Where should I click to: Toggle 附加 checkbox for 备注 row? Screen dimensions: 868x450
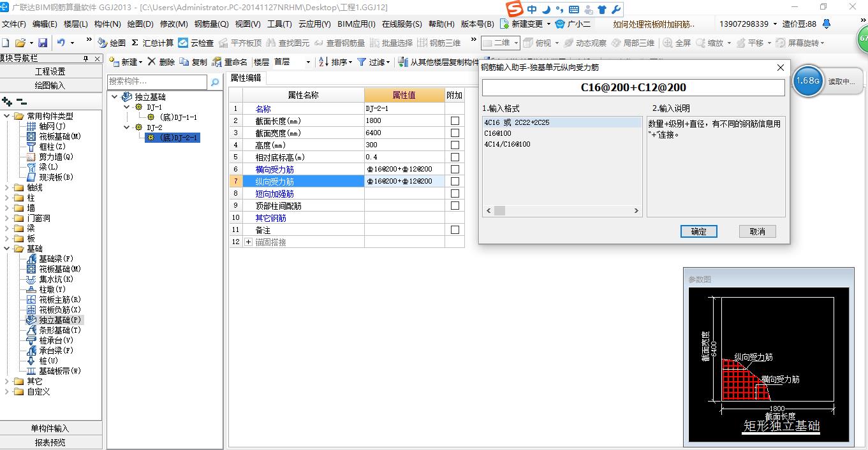(455, 229)
